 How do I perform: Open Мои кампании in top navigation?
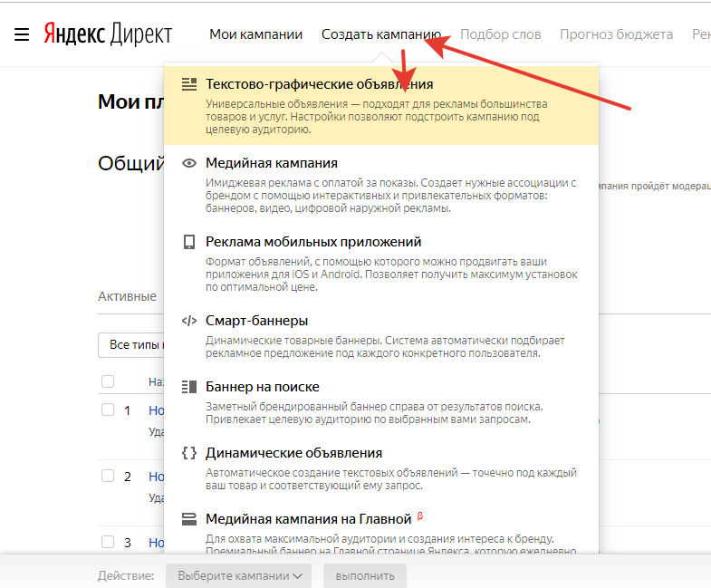[x=255, y=34]
